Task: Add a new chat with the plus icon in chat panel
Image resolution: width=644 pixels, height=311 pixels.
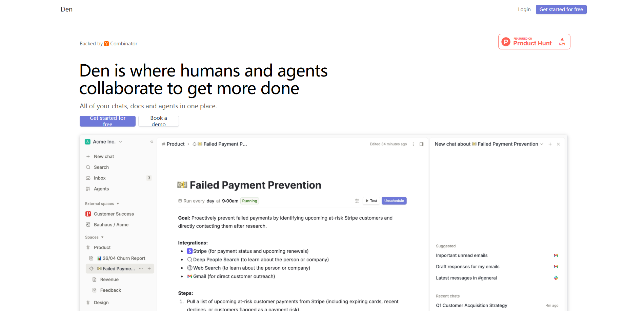Action: (x=550, y=144)
